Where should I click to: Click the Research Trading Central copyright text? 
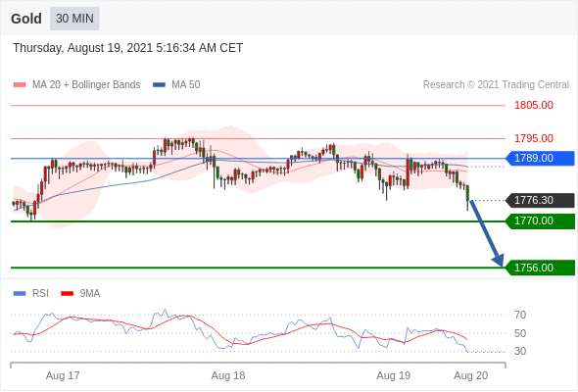pos(496,85)
